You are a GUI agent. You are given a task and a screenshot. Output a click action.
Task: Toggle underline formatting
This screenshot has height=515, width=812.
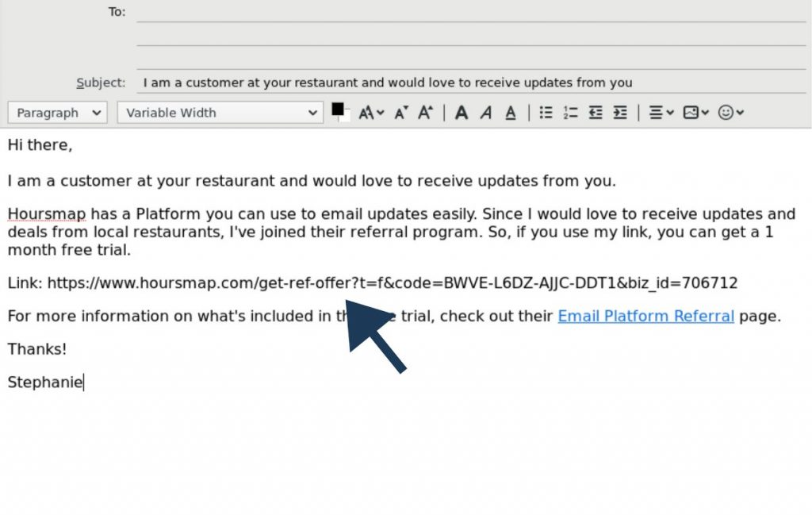pyautogui.click(x=511, y=113)
